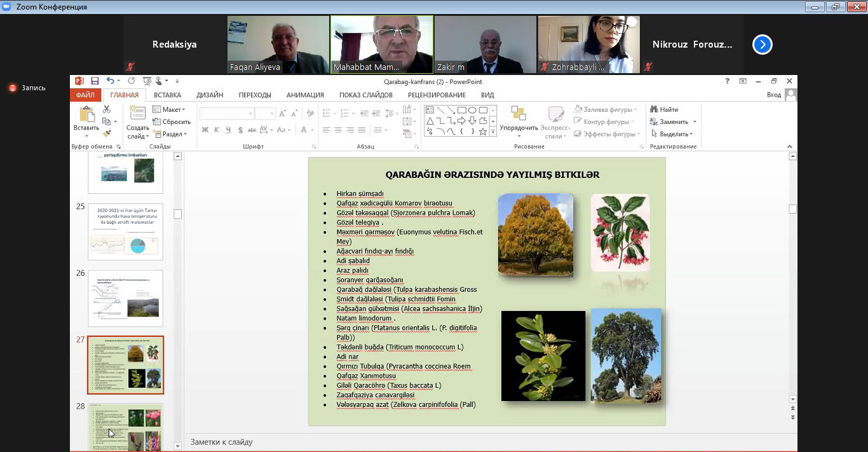Viewport: 868px width, 452px height.
Task: Select the oval shape in shapes gallery
Action: coord(472,110)
